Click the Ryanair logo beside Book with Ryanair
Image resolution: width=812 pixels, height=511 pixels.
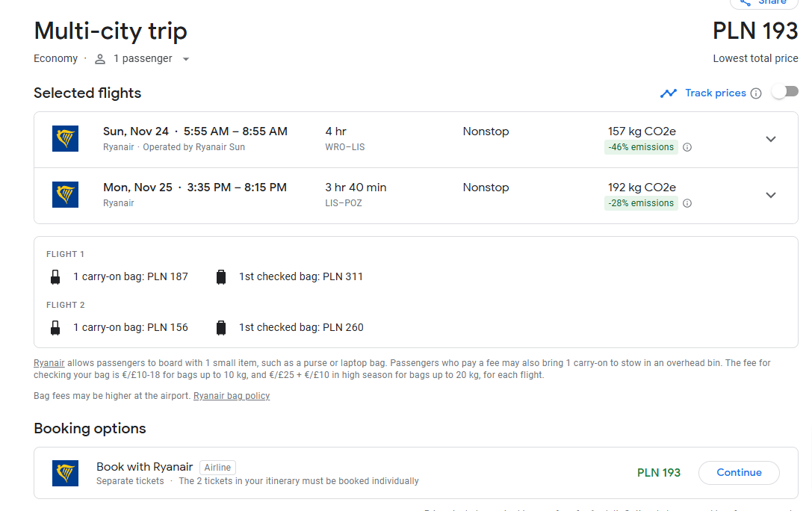65,473
